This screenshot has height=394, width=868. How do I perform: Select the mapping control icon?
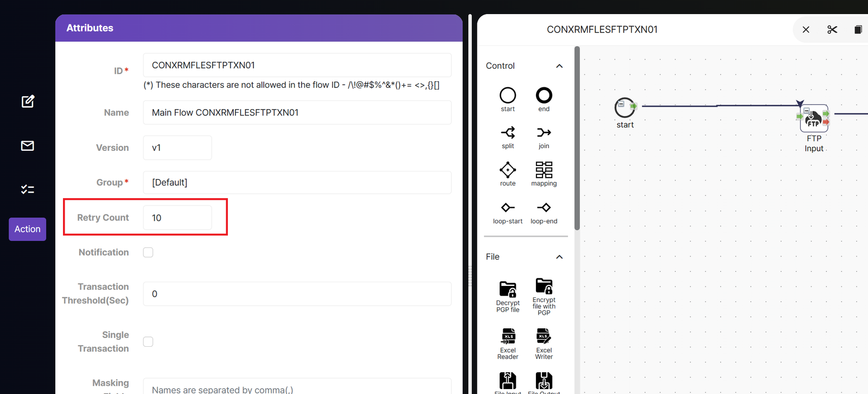click(544, 170)
